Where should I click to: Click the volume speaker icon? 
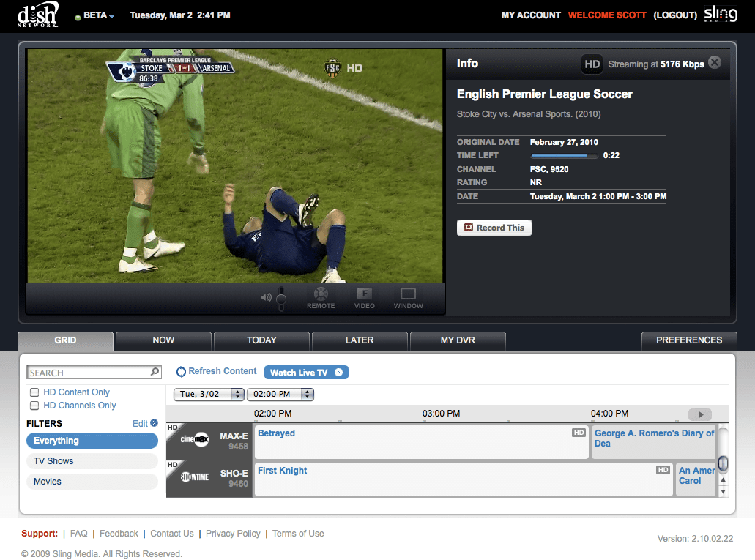coord(267,298)
